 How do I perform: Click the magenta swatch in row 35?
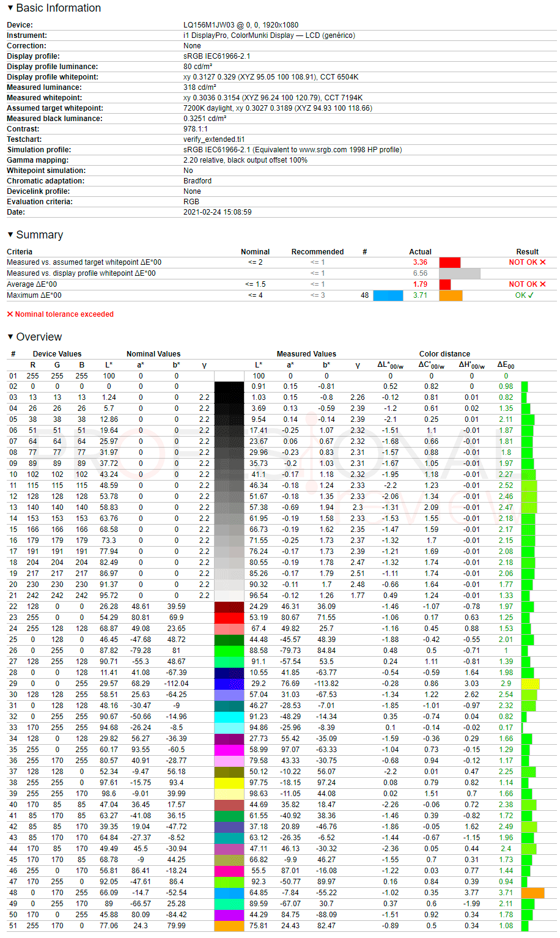coord(229,750)
